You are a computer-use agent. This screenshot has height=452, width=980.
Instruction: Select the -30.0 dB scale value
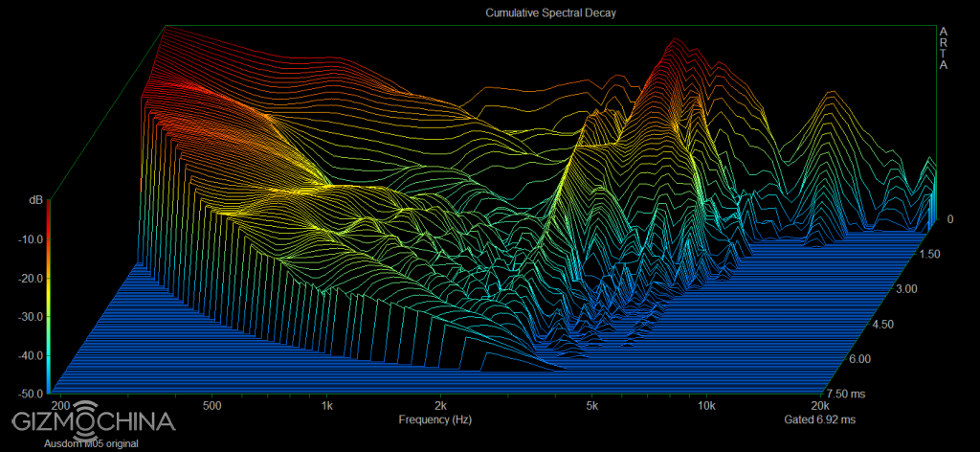coord(28,317)
